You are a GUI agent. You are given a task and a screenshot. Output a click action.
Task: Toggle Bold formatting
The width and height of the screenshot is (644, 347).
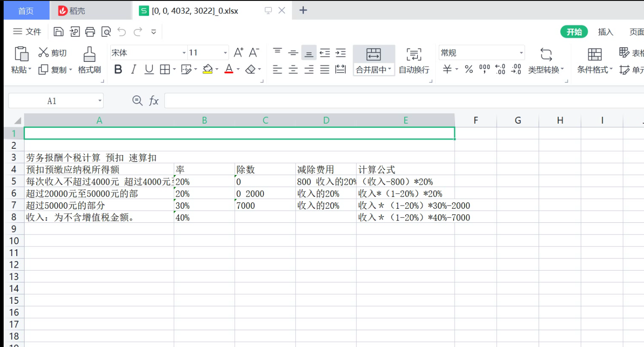point(118,69)
